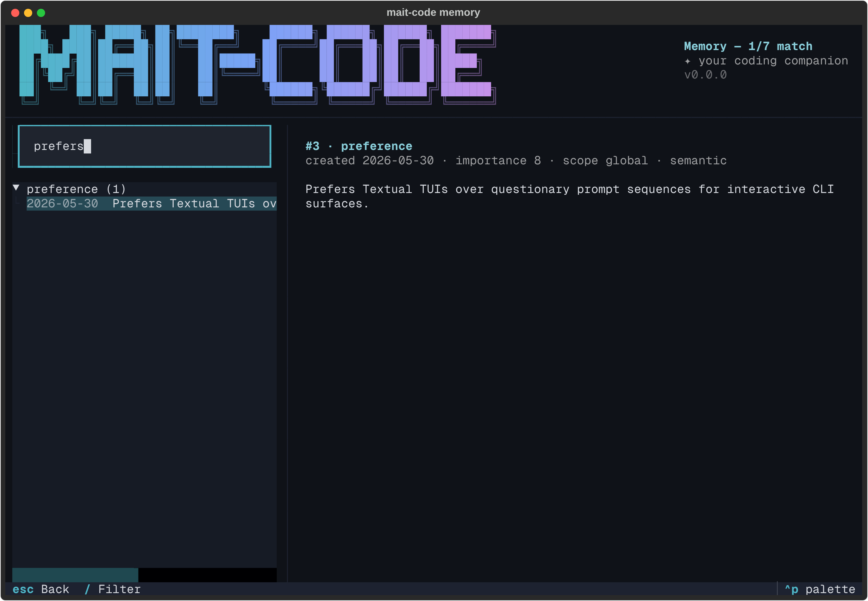Image resolution: width=868 pixels, height=601 pixels.
Task: Click the 'your coding companion' tagline
Action: (773, 60)
